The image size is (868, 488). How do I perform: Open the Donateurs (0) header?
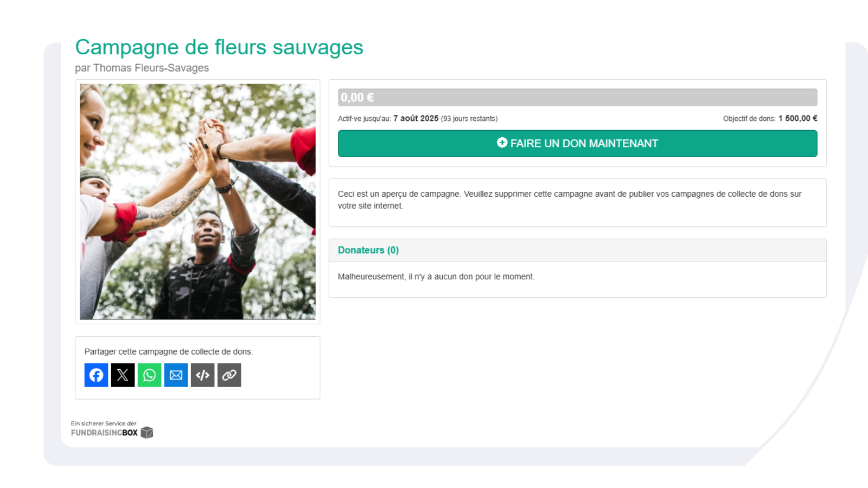368,250
